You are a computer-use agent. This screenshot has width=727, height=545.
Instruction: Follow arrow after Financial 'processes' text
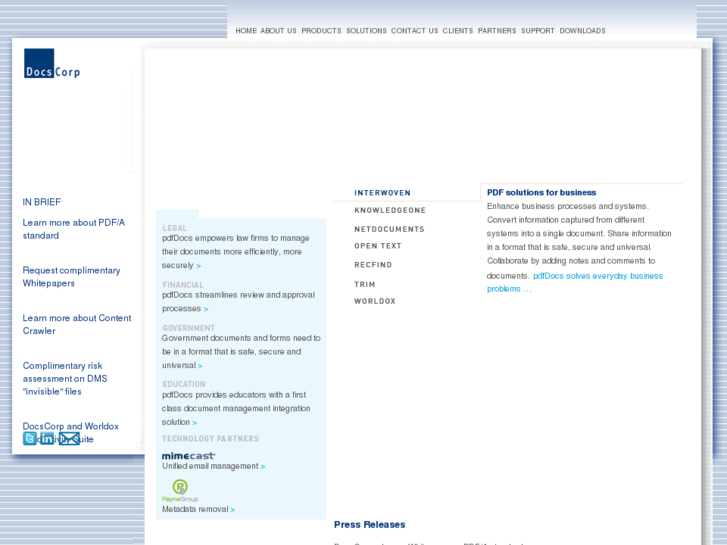206,309
